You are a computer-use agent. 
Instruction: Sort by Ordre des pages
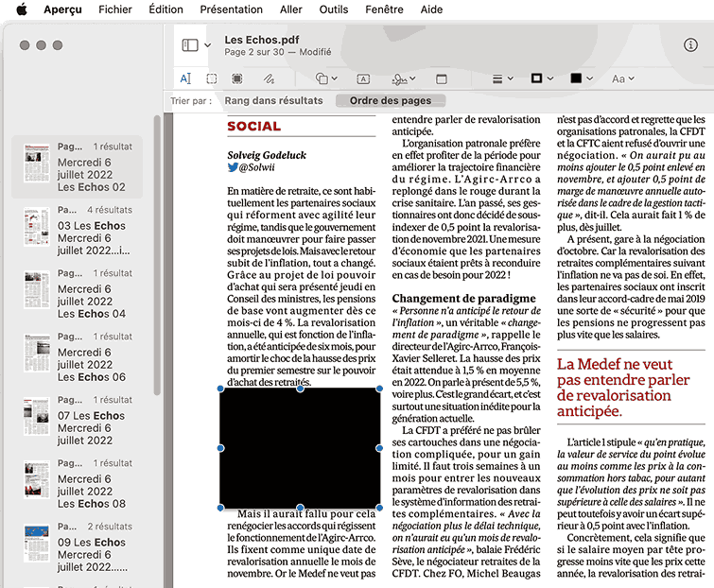pyautogui.click(x=391, y=100)
